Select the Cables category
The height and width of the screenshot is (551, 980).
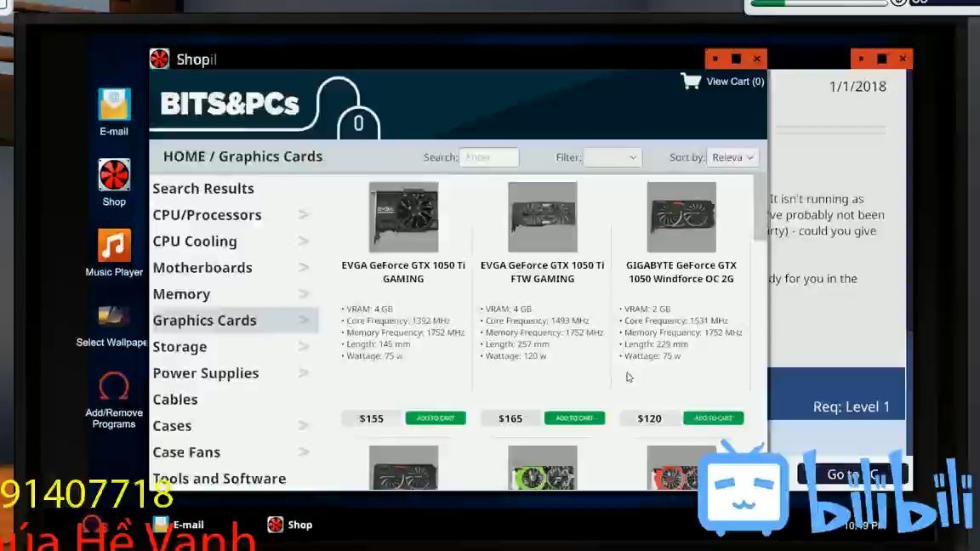(175, 399)
